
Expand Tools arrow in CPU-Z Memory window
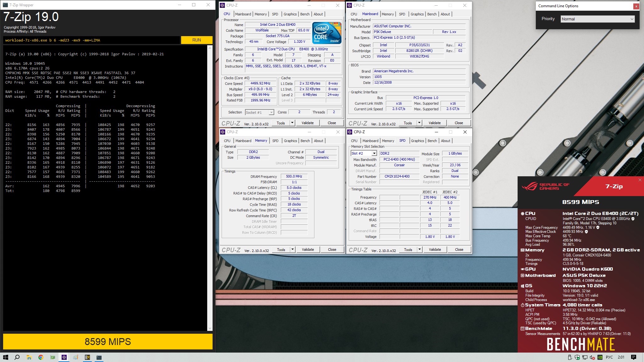pyautogui.click(x=293, y=250)
